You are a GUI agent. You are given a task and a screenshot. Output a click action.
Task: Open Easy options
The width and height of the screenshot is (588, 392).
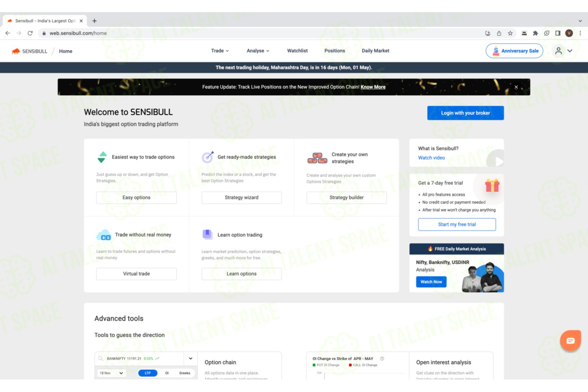coord(136,198)
